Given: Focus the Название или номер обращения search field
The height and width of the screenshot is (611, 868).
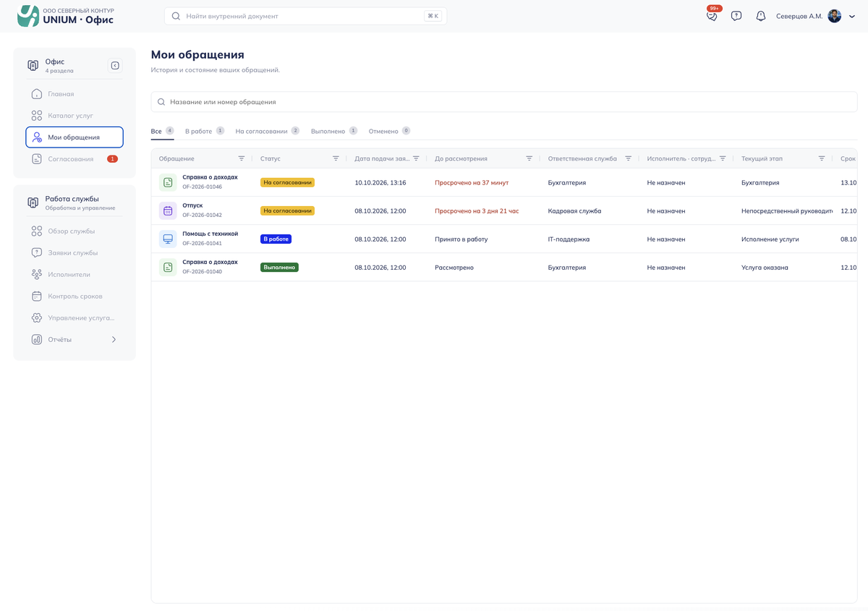Looking at the screenshot, I should pos(504,102).
